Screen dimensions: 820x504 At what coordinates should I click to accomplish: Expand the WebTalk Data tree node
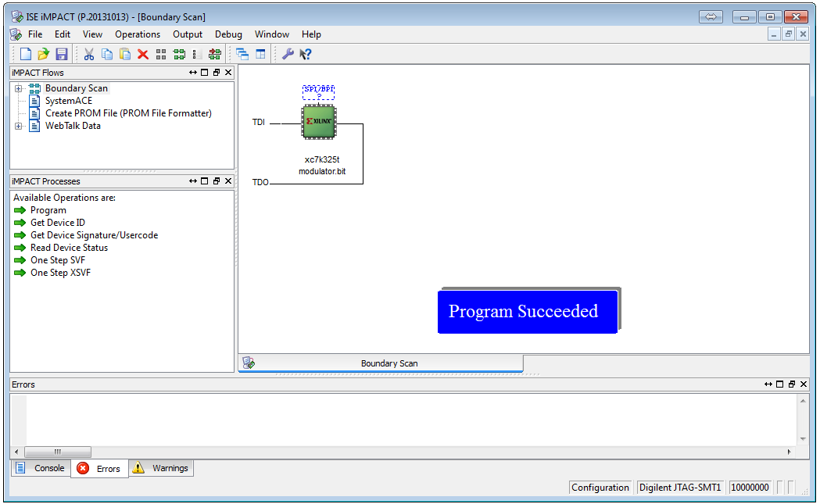pos(18,126)
